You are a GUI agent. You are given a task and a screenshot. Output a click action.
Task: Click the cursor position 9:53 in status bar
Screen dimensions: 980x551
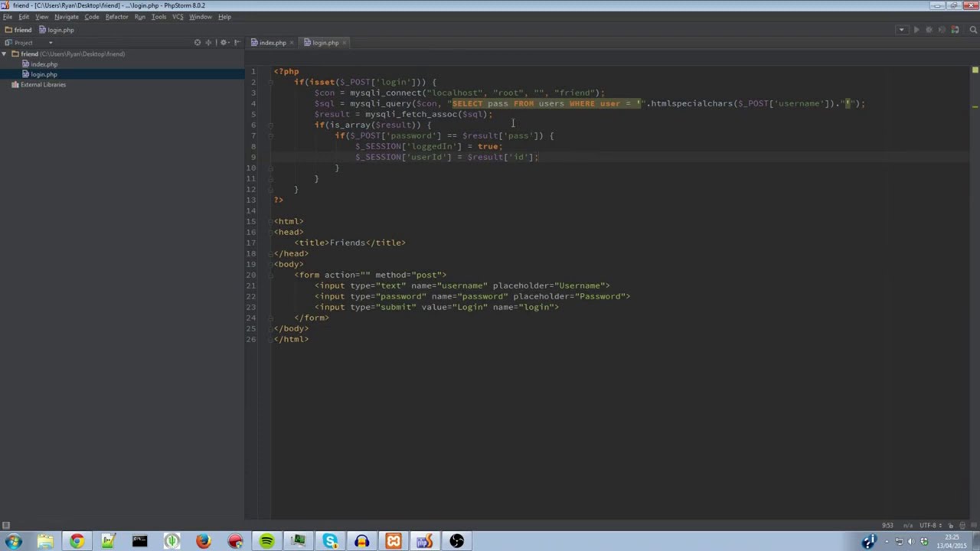tap(887, 526)
